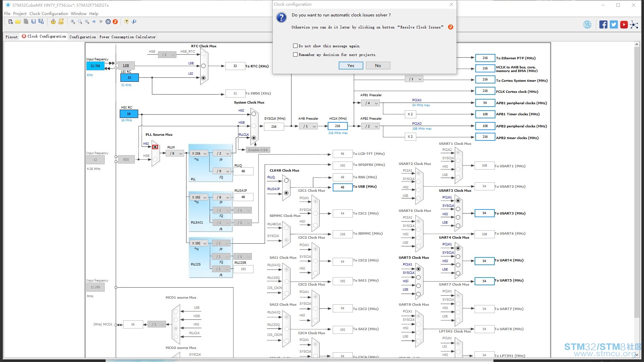
Task: Select HSI in PLL Source Mux
Action: coord(155,147)
